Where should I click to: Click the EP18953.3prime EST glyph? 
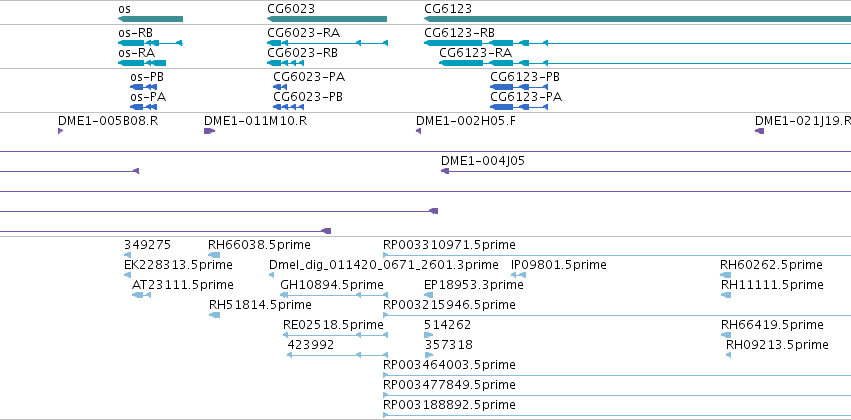point(428,295)
